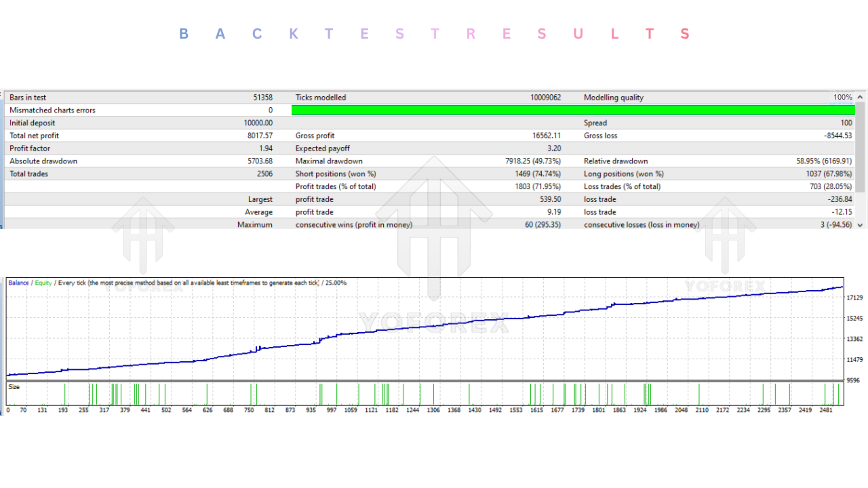Screen dimensions: 868x488
Task: Click the 1244 marker on chart x-axis
Action: tap(412, 410)
